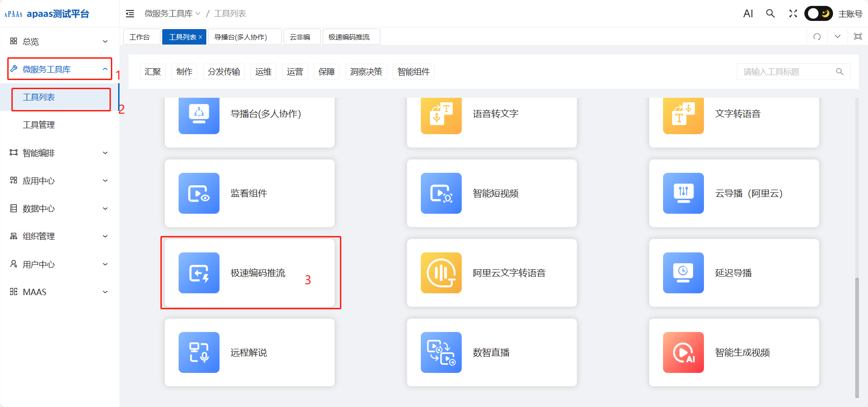
Task: Filter tools by 智能组件 category
Action: tap(413, 72)
